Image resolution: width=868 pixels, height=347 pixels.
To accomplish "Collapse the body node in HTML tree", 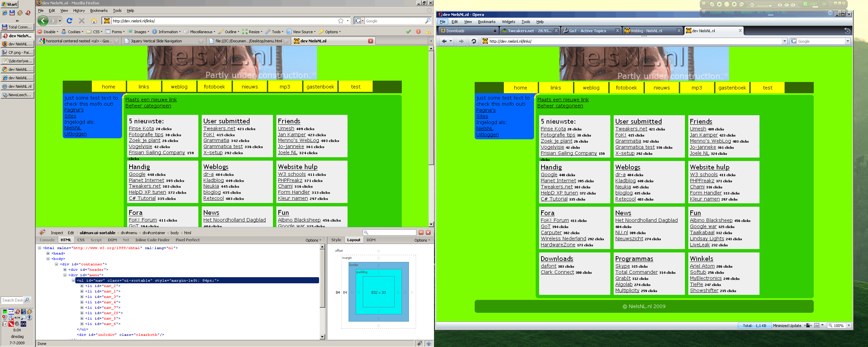I will (x=48, y=259).
